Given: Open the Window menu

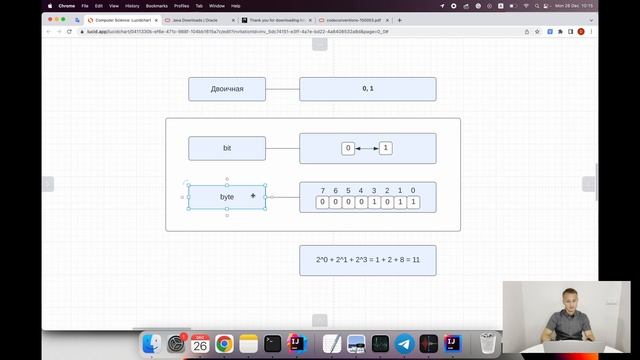Looking at the screenshot, I should 217,6.
